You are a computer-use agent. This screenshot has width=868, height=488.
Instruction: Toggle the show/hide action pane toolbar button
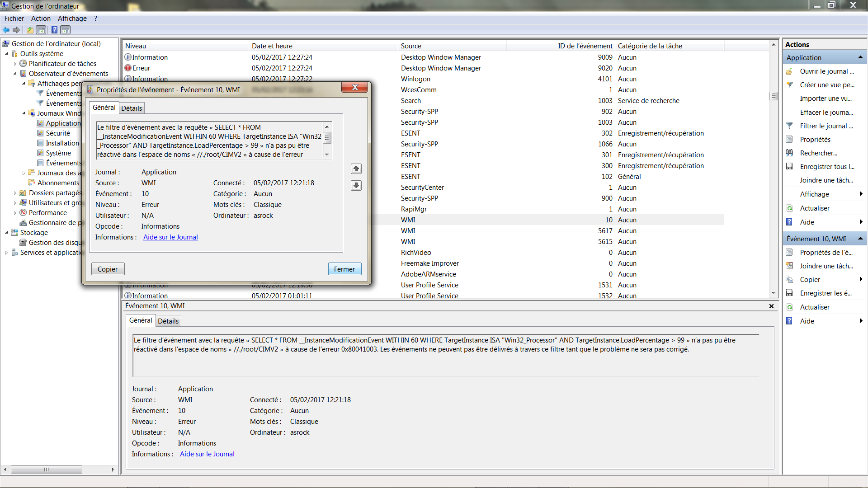coord(66,30)
